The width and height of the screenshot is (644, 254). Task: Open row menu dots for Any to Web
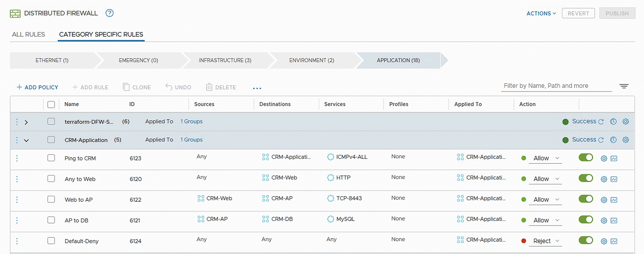17,179
